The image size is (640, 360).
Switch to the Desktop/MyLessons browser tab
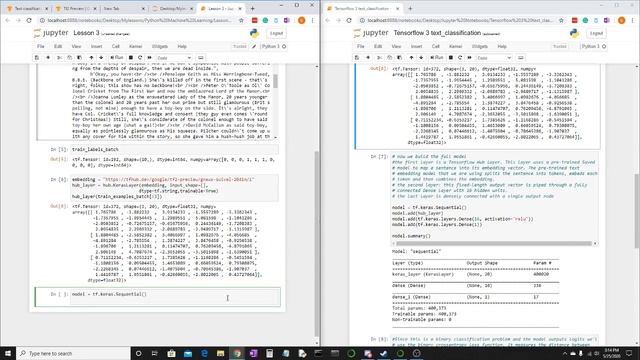[x=172, y=8]
